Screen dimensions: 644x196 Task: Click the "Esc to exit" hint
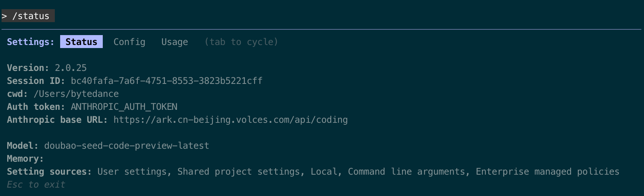coord(36,185)
